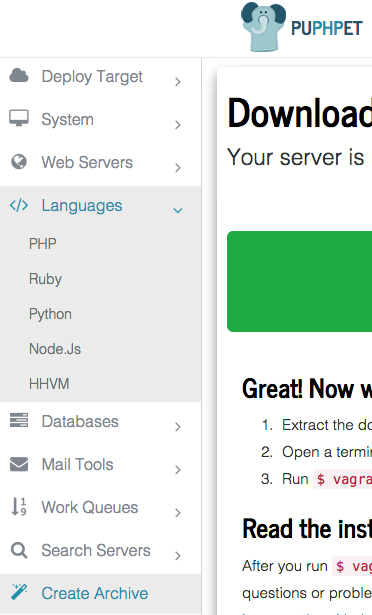This screenshot has width=372, height=615.
Task: Expand the Deploy Target chevron
Action: tap(178, 82)
